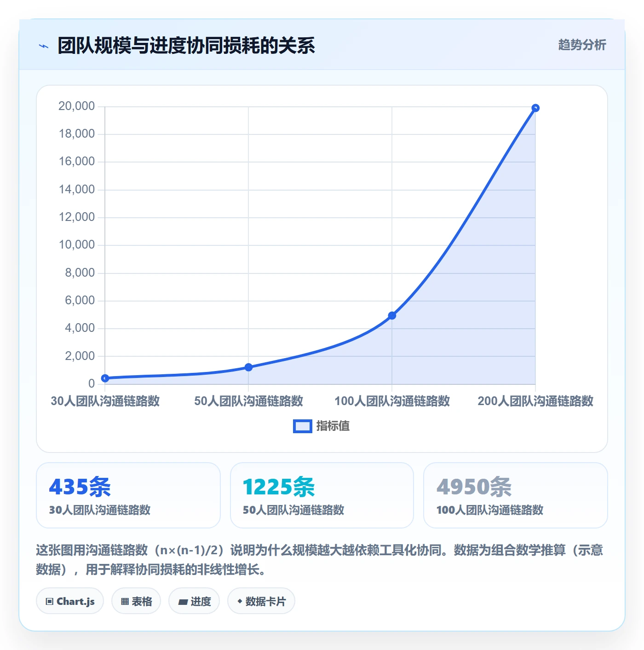Click the data point for 30人团队沟通链路数
Image resolution: width=644 pixels, height=650 pixels.
(x=105, y=378)
